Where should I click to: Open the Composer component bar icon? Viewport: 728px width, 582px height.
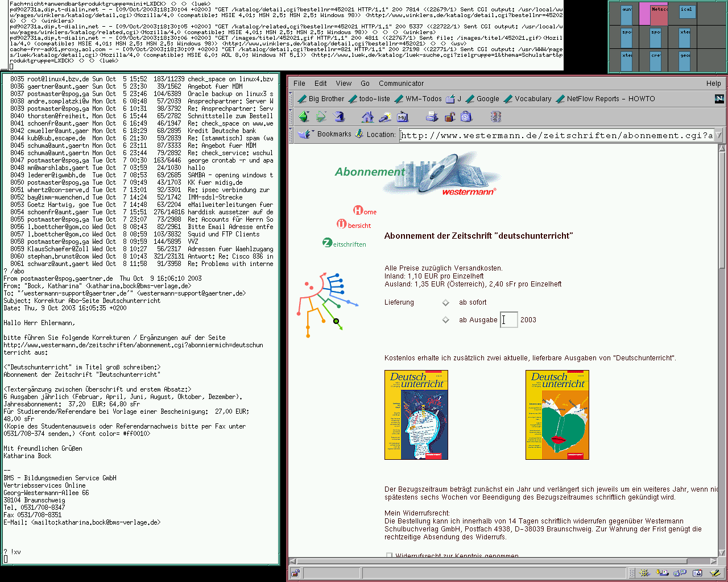click(715, 573)
